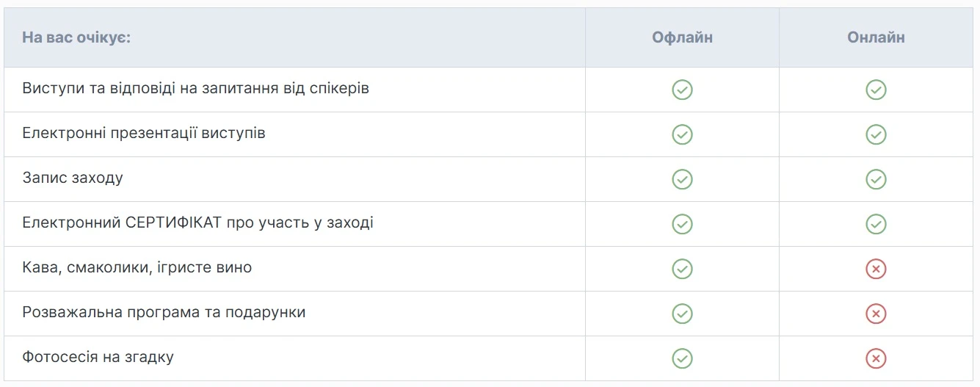Click the Онлайн column header
980x387 pixels.
[x=876, y=37]
